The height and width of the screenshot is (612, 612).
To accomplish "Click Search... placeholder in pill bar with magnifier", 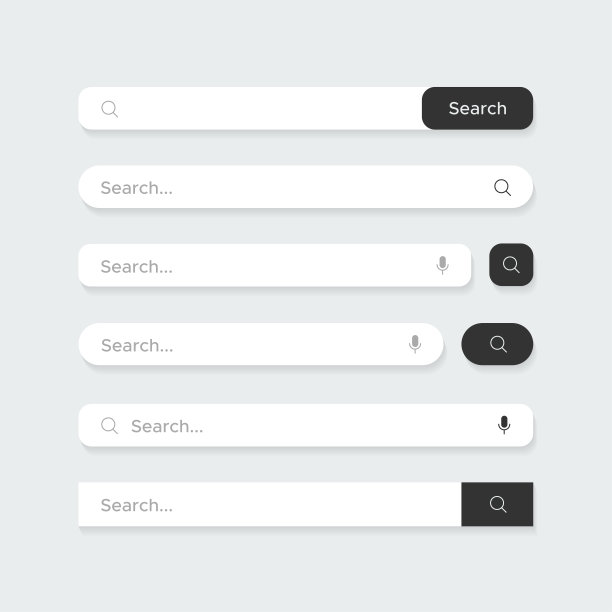I will pos(137,188).
